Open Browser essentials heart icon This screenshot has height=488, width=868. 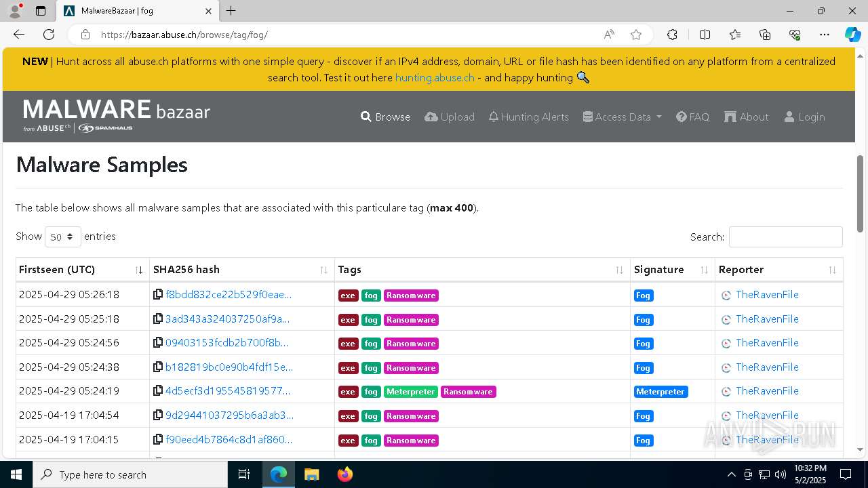pos(795,35)
